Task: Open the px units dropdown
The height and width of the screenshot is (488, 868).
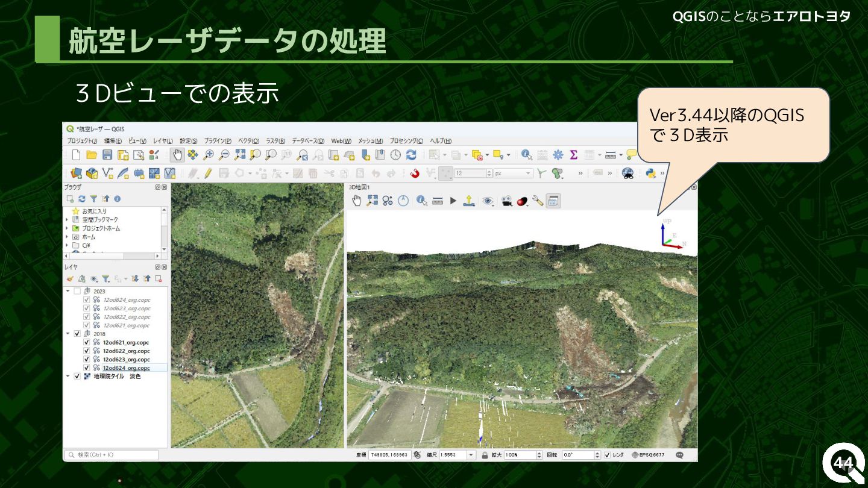Action: (x=513, y=174)
